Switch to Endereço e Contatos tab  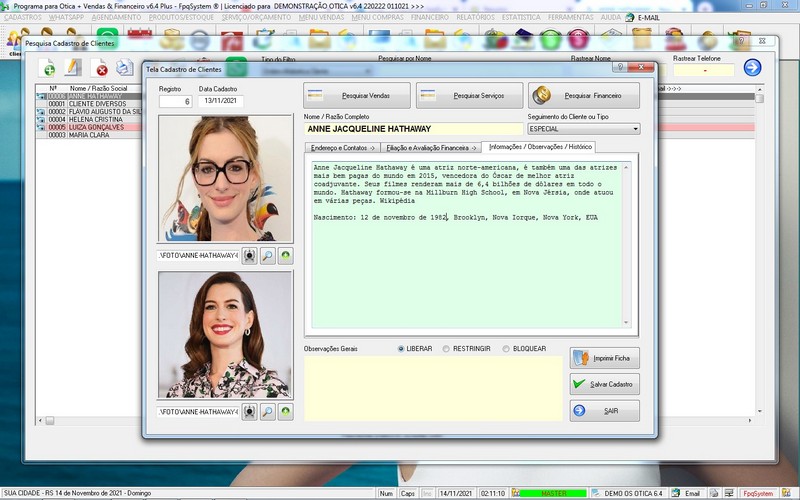click(x=342, y=148)
